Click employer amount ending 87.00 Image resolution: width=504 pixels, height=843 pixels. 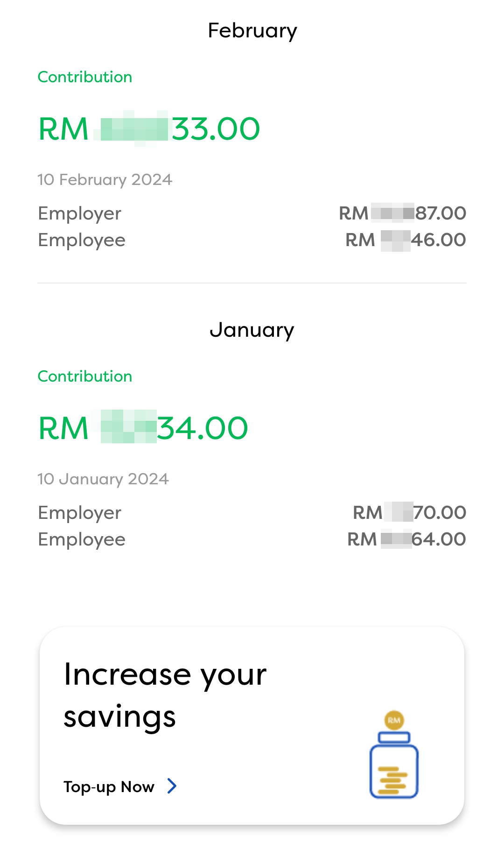pyautogui.click(x=402, y=213)
